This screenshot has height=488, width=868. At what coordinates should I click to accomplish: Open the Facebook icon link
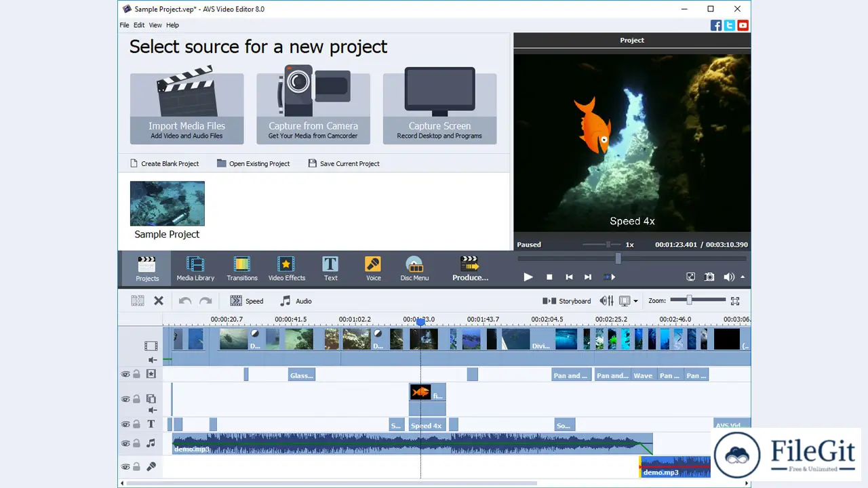click(716, 25)
